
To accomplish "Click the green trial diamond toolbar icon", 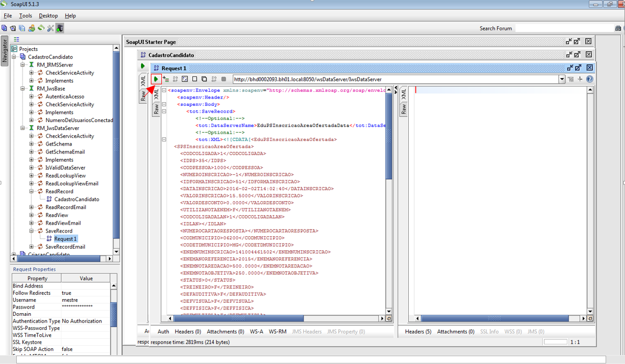I will click(x=41, y=28).
